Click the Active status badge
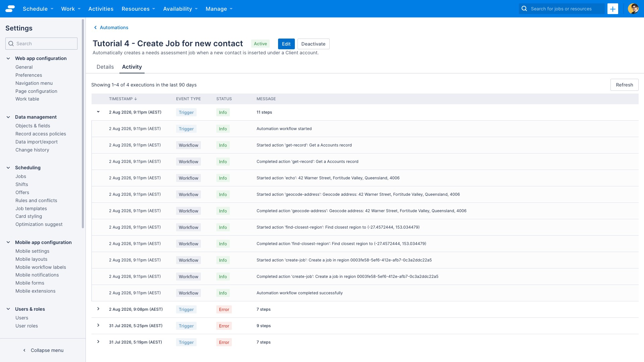 (260, 44)
